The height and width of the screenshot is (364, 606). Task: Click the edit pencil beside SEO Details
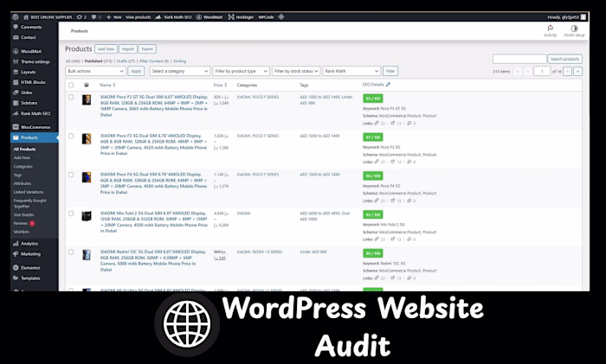tap(389, 85)
